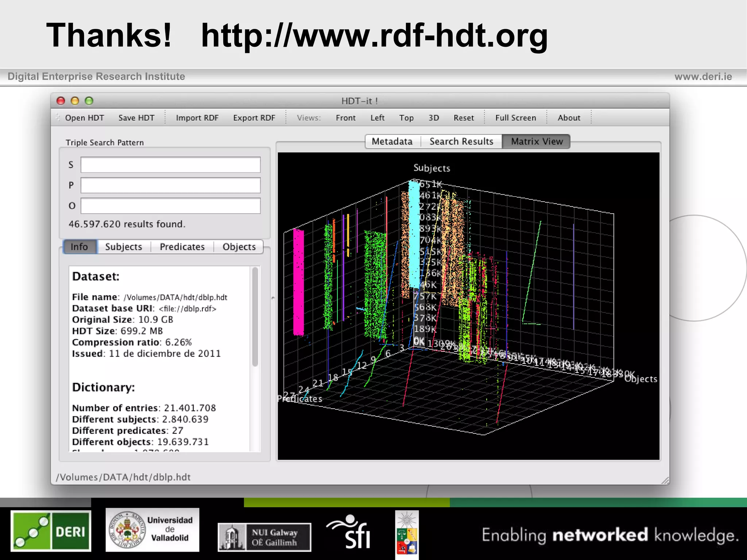Focus the P predicate search field
Image resolution: width=747 pixels, height=560 pixels.
pos(170,185)
